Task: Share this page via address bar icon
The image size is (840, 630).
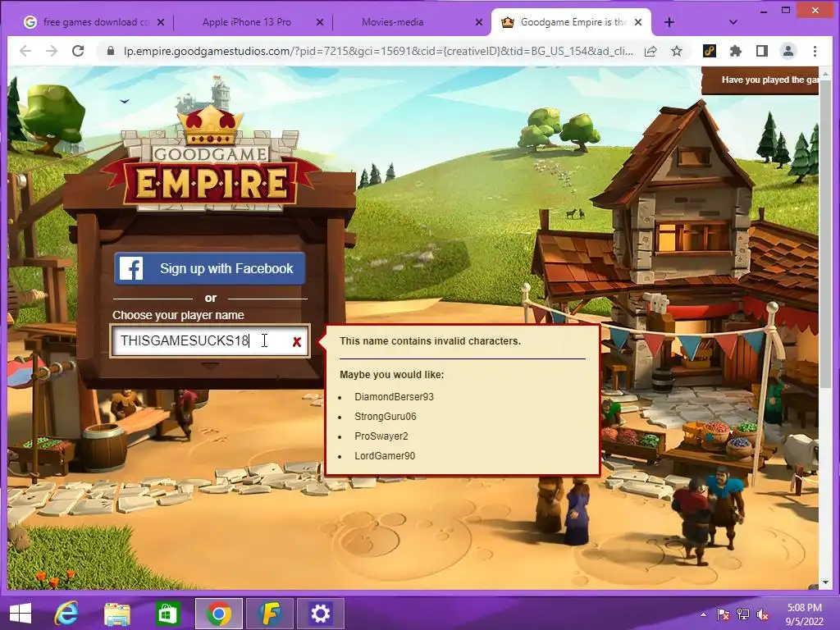Action: tap(651, 51)
